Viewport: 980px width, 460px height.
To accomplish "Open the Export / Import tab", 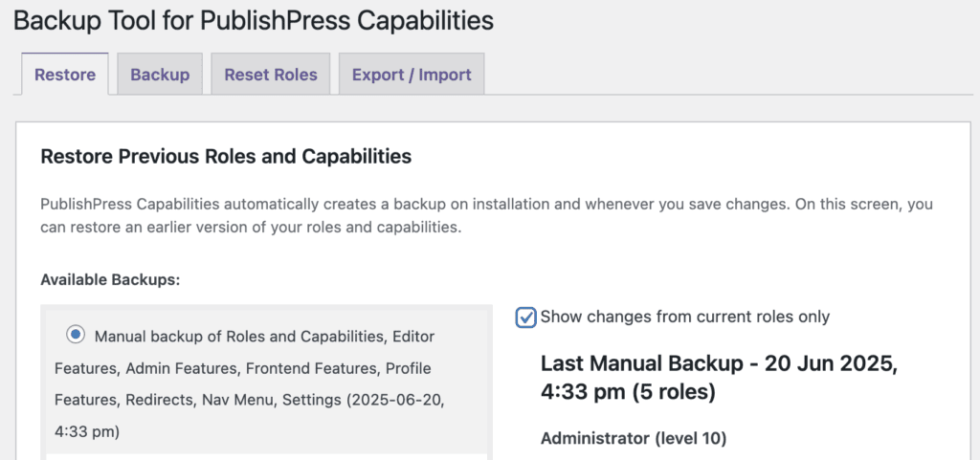I will pyautogui.click(x=412, y=75).
